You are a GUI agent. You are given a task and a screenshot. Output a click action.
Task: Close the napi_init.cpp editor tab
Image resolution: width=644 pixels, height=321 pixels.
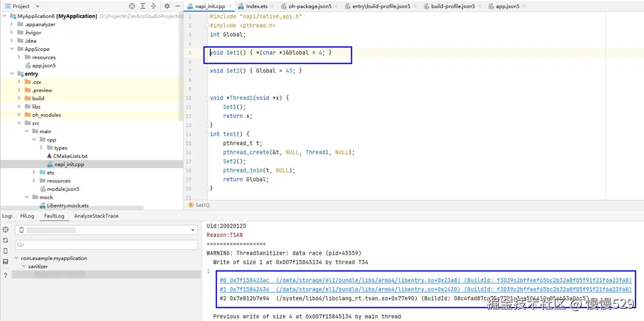click(x=230, y=6)
